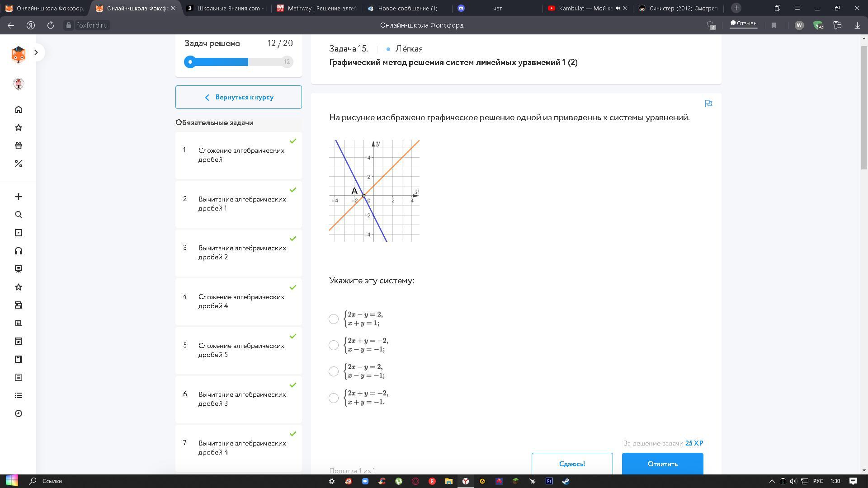Image resolution: width=868 pixels, height=488 pixels.
Task: Click the plus icon in left sidebar
Action: pos(19,197)
